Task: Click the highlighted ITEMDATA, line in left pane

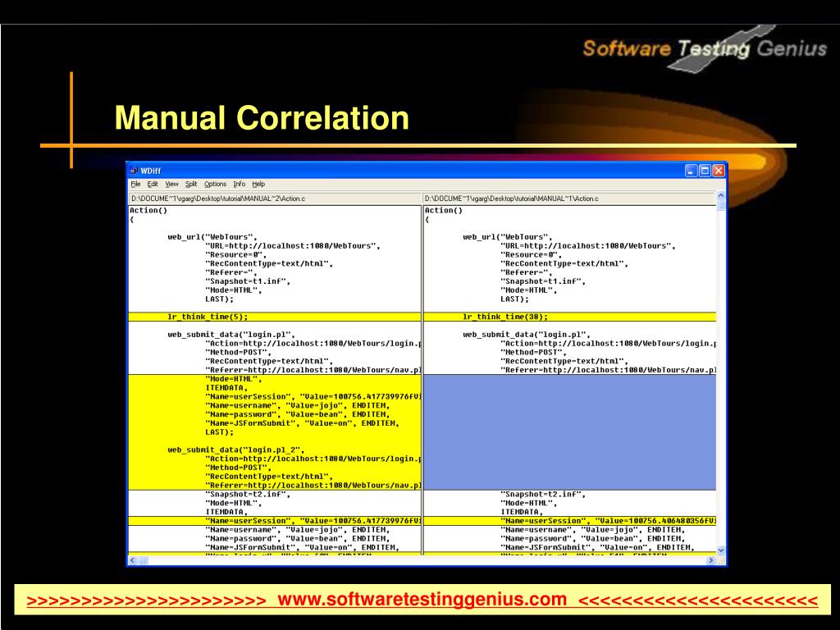Action: click(x=226, y=388)
